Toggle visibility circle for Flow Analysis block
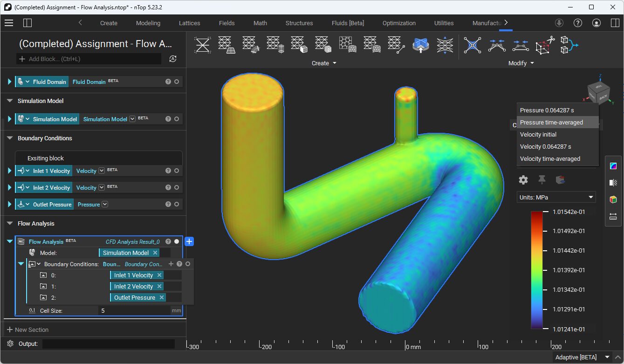 [176, 241]
